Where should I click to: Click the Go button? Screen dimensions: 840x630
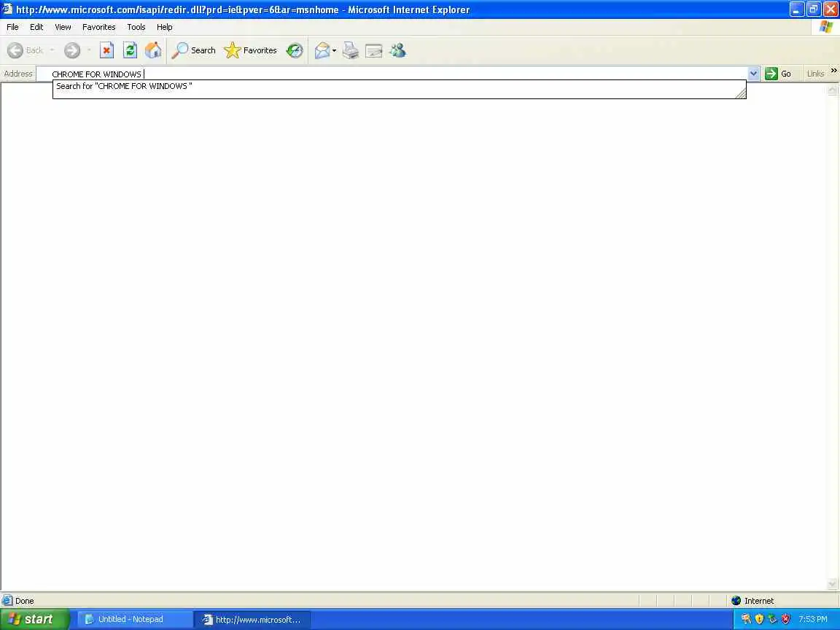779,74
